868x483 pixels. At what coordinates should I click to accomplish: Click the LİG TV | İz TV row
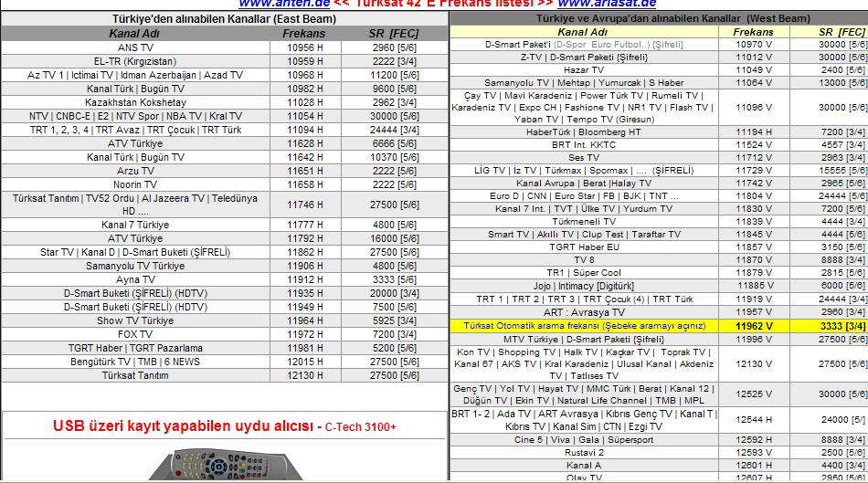(659, 171)
